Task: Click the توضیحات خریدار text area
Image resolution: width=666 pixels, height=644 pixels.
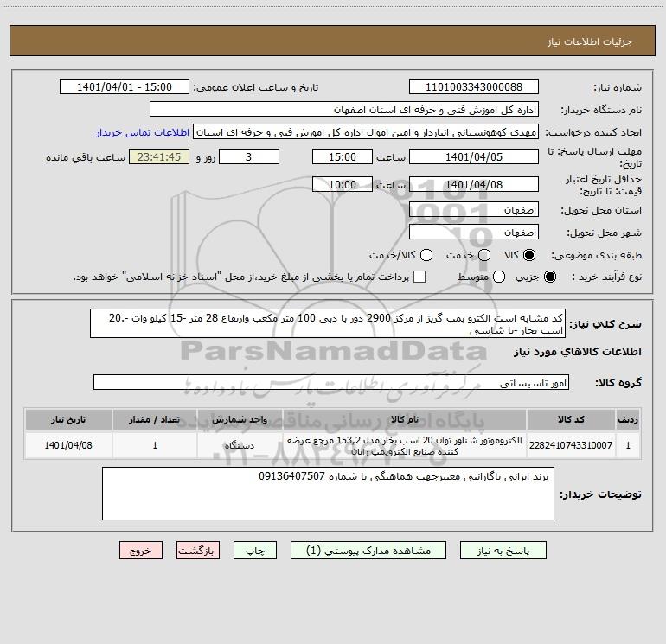Action: (x=328, y=494)
